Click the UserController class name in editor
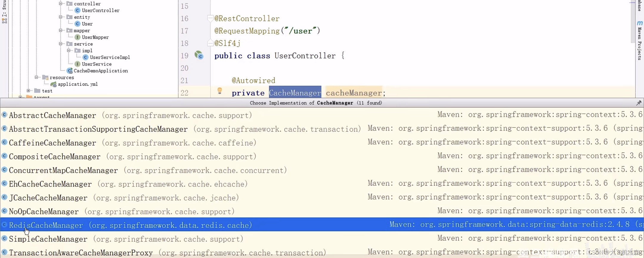644x258 pixels. 305,56
